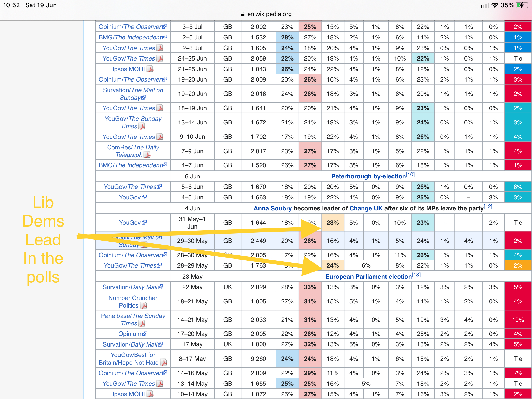The image size is (532, 399).
Task: Tap footnote reference [10]
Action: [x=410, y=175]
